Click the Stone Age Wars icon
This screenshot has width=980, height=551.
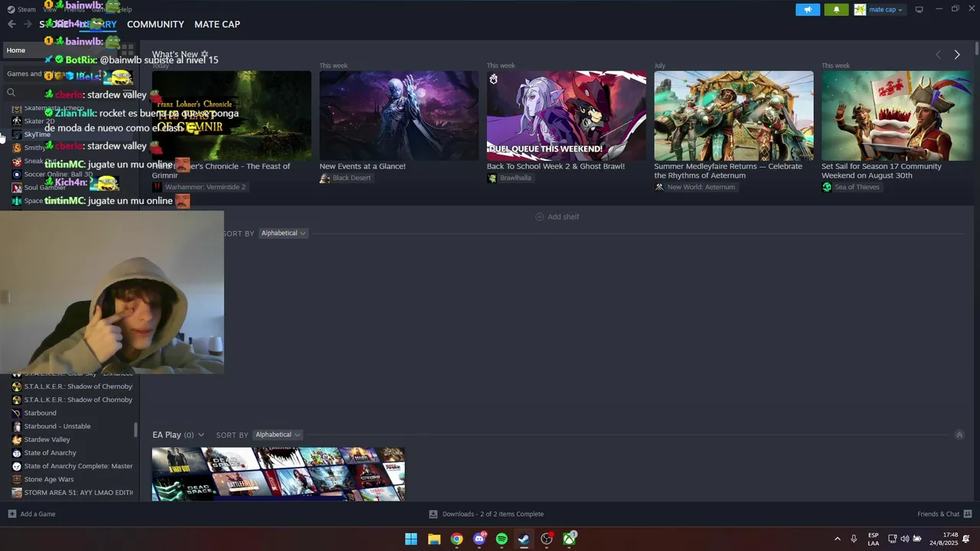point(17,479)
